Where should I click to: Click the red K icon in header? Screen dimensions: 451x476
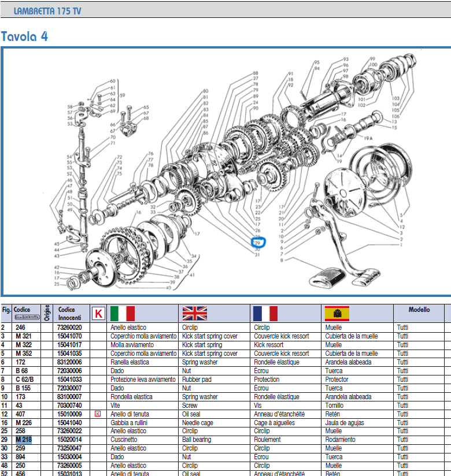pyautogui.click(x=98, y=313)
